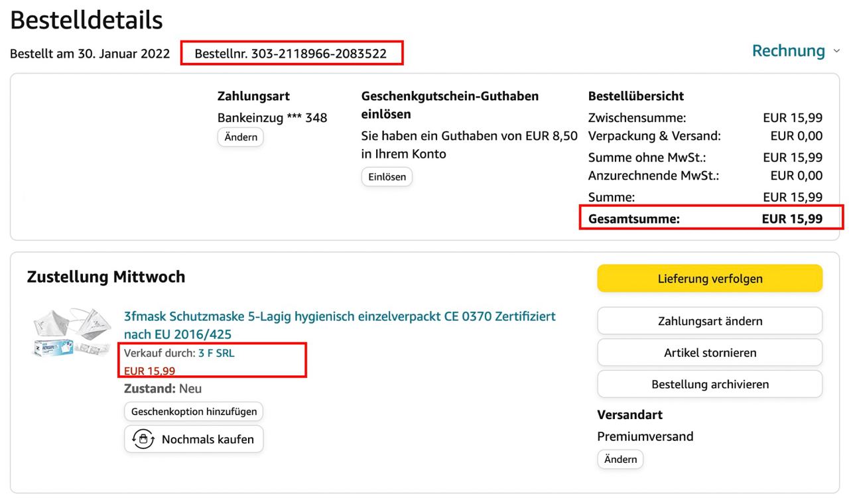Image resolution: width=849 pixels, height=504 pixels.
Task: Archive order with Bestellung archivieren
Action: click(710, 384)
